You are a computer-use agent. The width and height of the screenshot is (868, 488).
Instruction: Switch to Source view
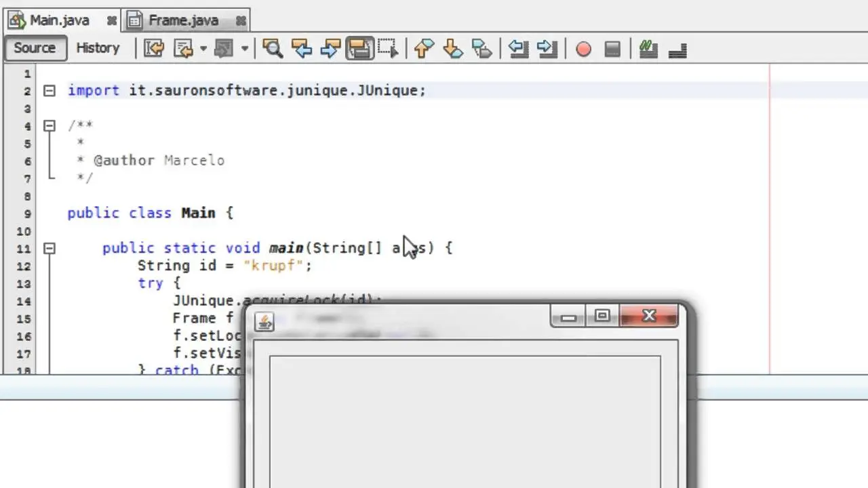tap(35, 48)
